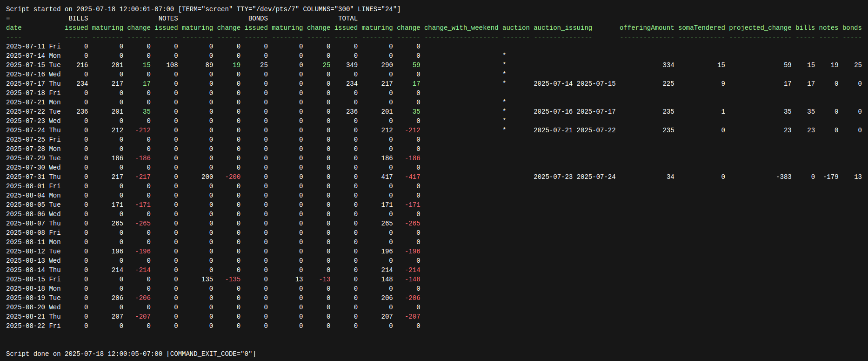868x361 pixels.
Task: Click notes maturing value 89
Action: (209, 65)
